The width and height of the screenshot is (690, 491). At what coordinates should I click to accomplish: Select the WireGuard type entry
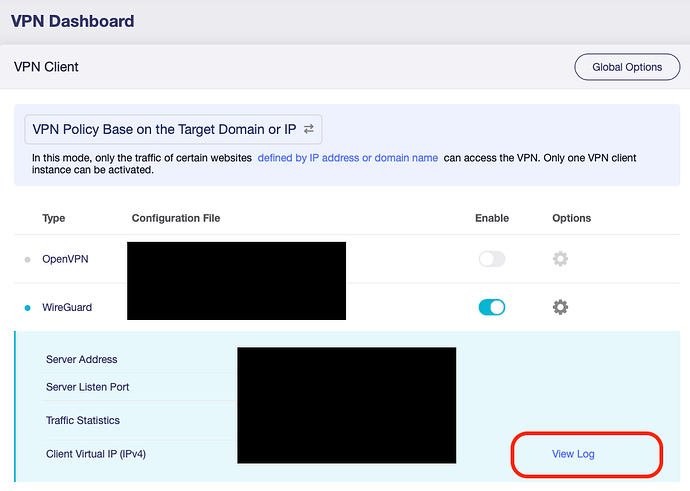(67, 307)
